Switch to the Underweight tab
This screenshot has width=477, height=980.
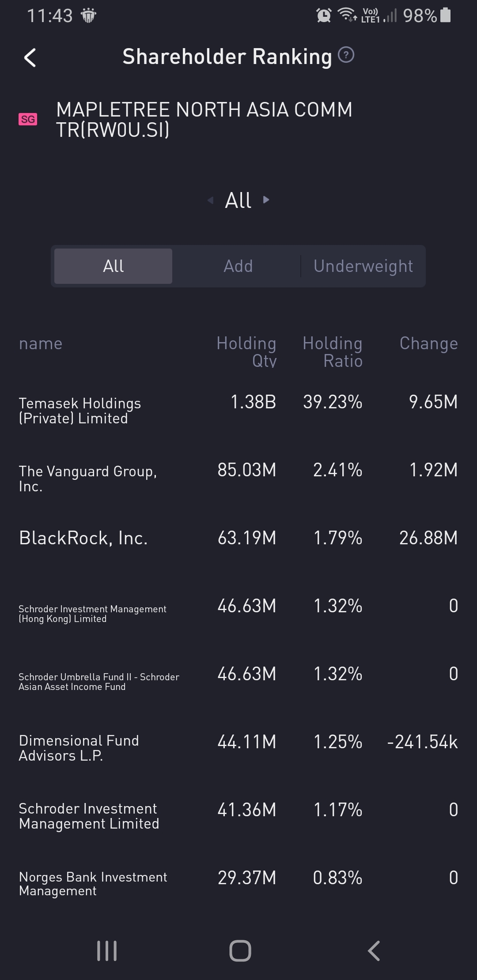(363, 266)
